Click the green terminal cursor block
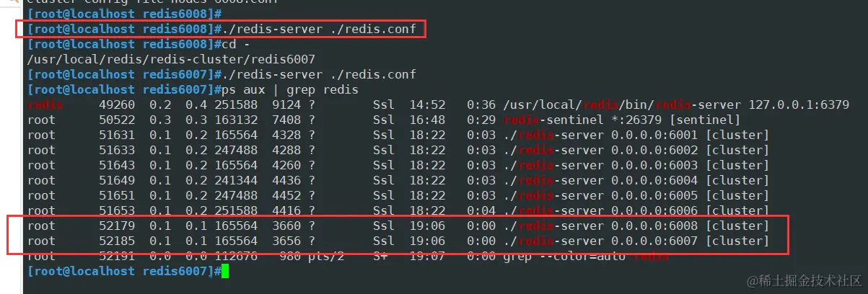 [225, 272]
